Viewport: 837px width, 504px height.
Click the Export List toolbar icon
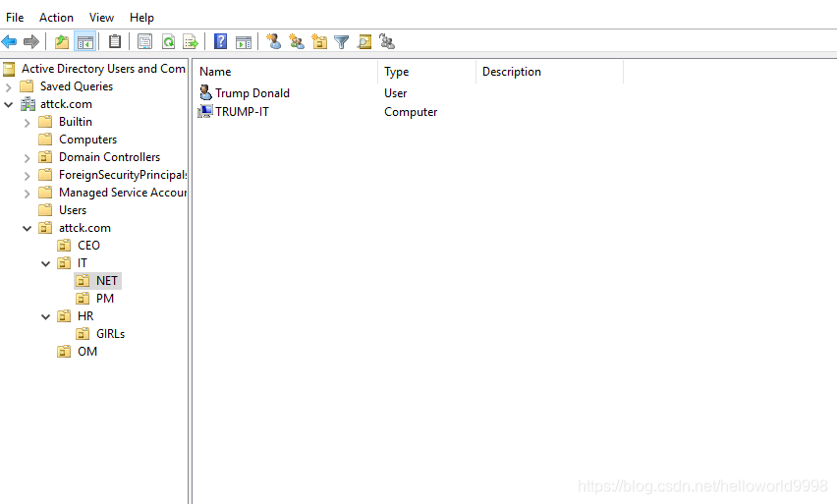tap(191, 41)
